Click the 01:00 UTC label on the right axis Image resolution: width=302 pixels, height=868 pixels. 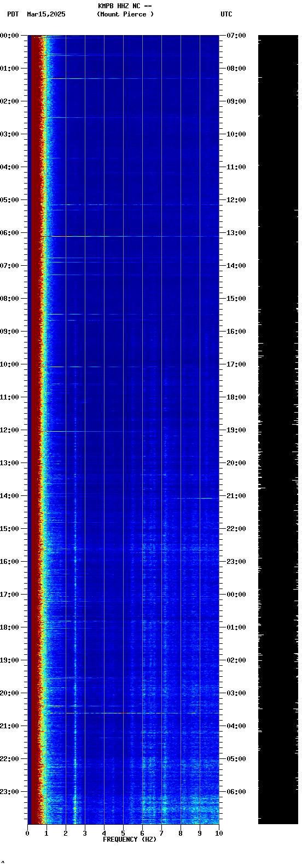click(236, 627)
